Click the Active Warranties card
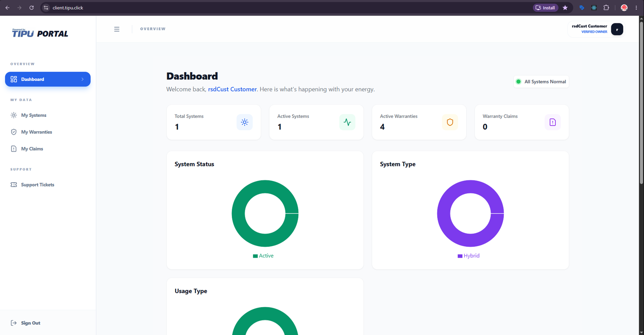The height and width of the screenshot is (335, 644). point(419,122)
